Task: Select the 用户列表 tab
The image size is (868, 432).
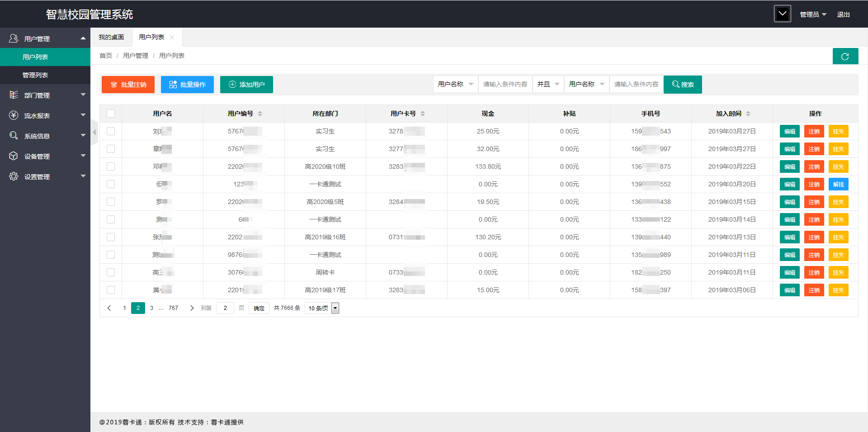Action: [x=151, y=37]
